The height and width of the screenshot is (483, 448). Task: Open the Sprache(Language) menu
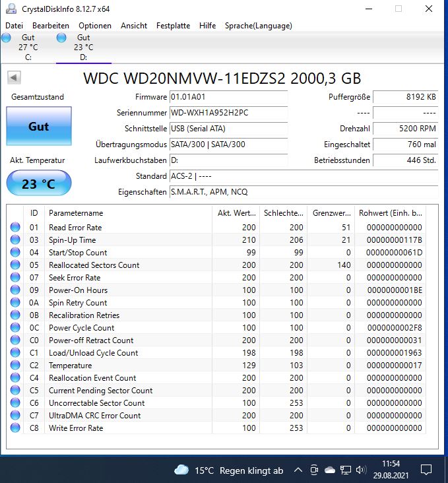[x=258, y=26]
